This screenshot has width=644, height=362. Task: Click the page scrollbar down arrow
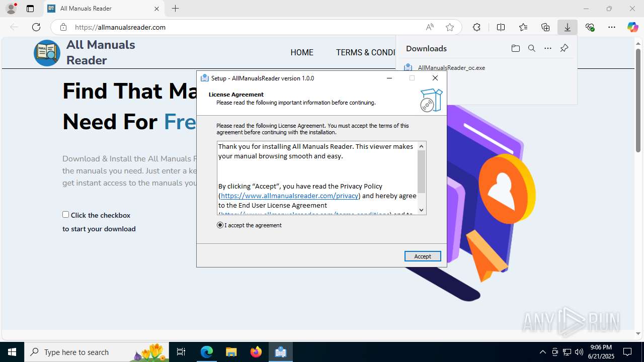(638, 333)
